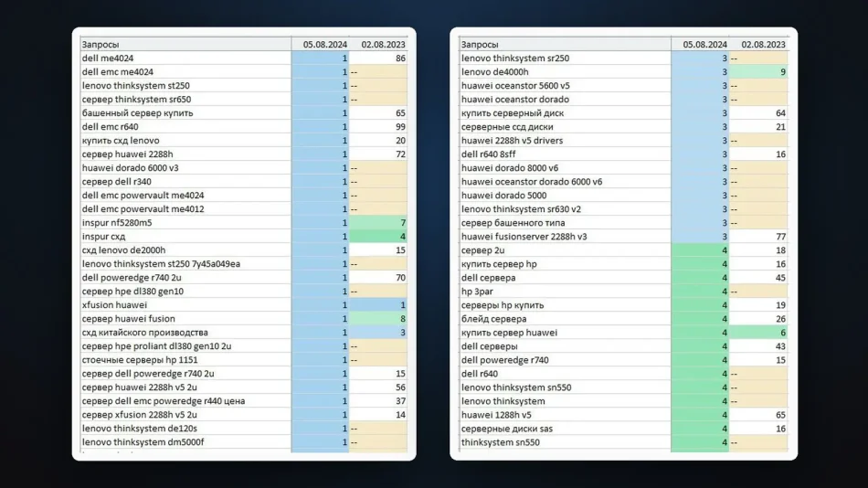This screenshot has width=868, height=488.
Task: Click value 64 in 'купить серверный диск' row
Action: pos(758,113)
